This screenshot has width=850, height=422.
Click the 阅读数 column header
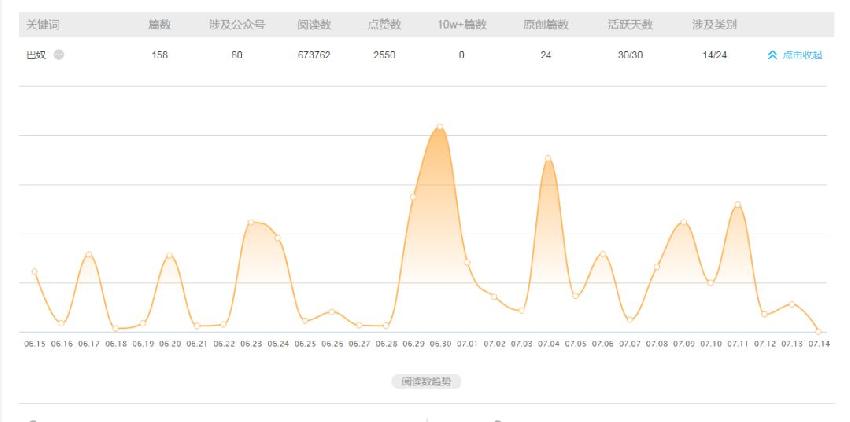[314, 25]
